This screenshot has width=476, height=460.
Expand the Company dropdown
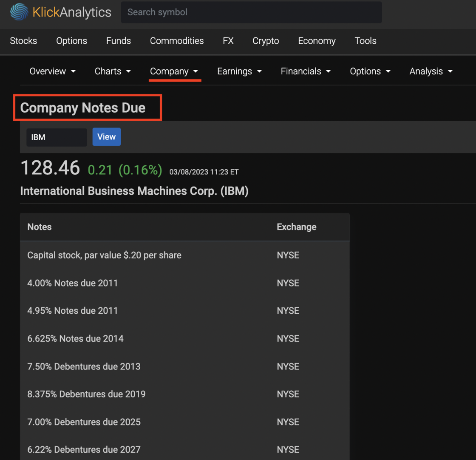(x=174, y=71)
